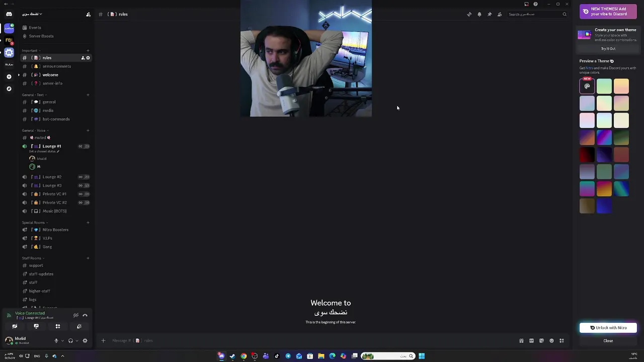
Task: Click the NEW THEMES banner
Action: coord(608,11)
